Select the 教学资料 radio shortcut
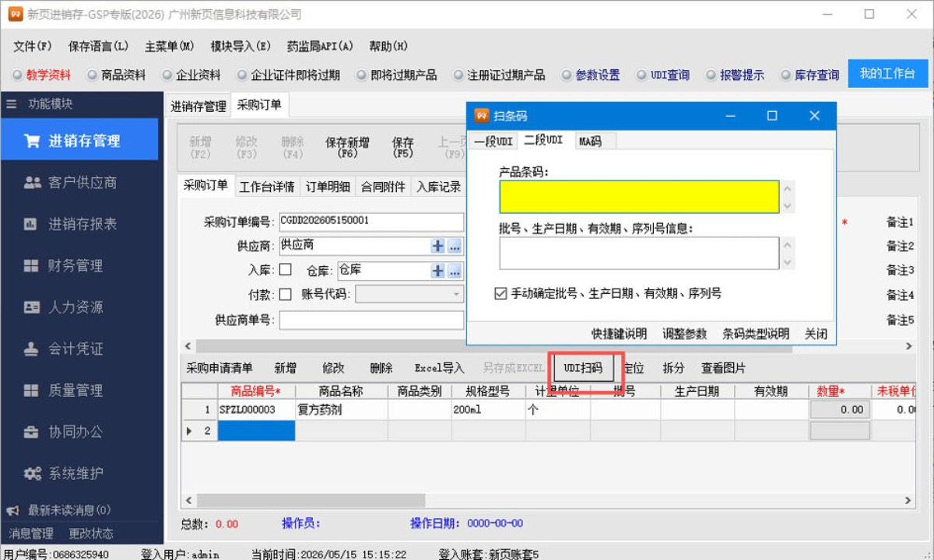 click(x=41, y=75)
